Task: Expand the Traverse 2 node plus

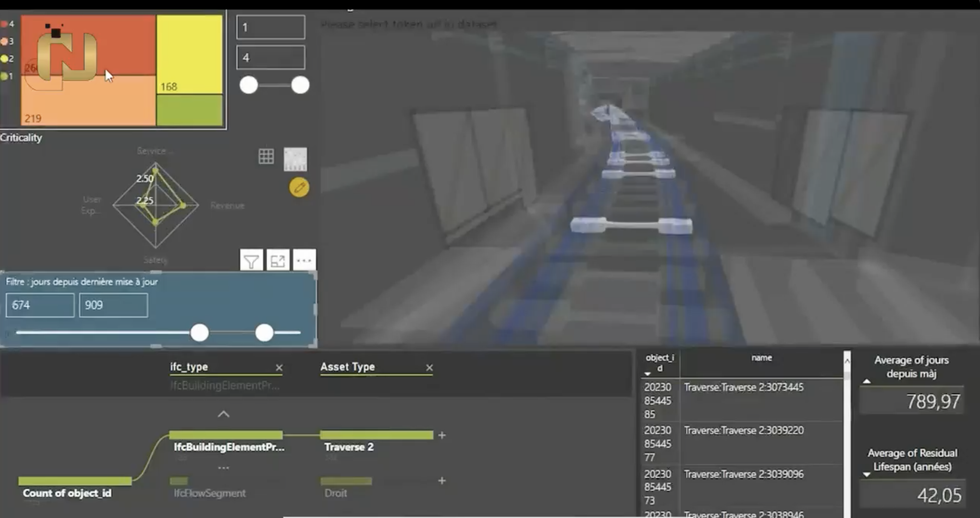Action: [442, 435]
